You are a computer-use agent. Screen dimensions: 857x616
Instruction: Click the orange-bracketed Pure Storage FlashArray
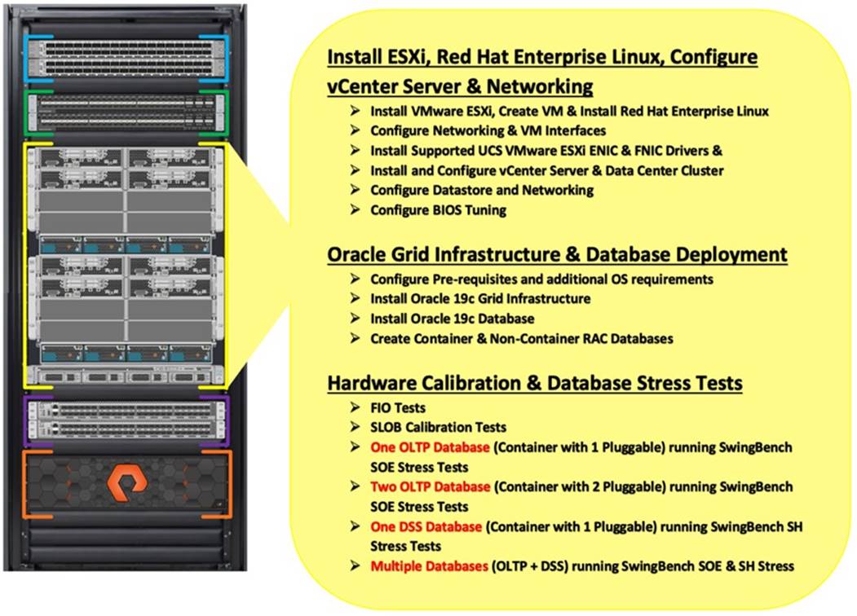coord(126,484)
